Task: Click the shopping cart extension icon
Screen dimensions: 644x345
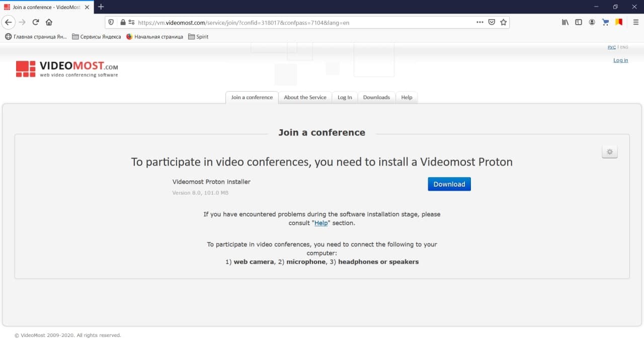Action: pyautogui.click(x=605, y=22)
